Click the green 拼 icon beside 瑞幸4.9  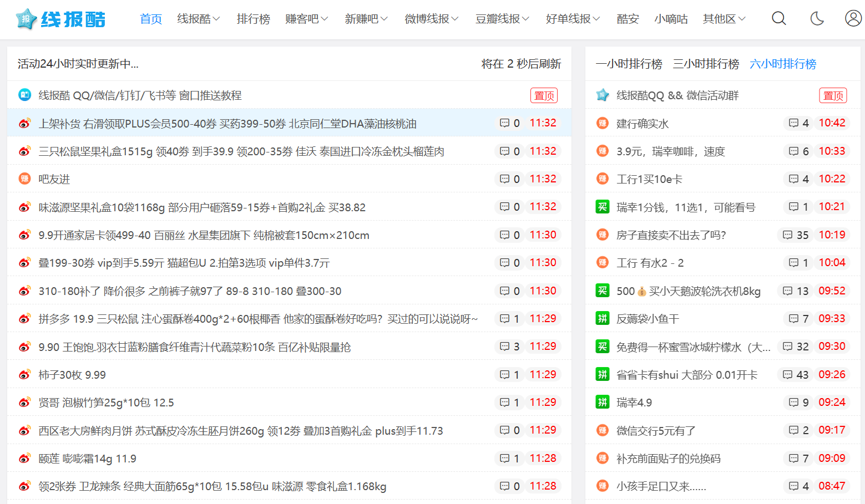coord(603,402)
